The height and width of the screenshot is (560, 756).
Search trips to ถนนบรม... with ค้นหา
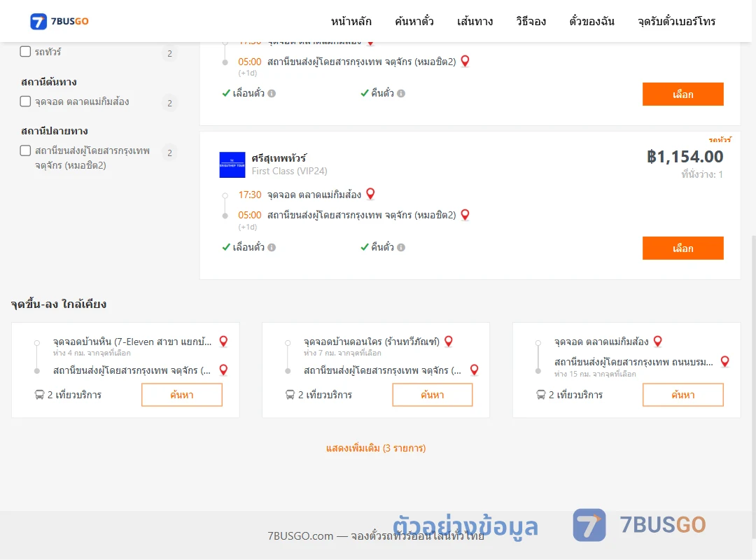(683, 395)
